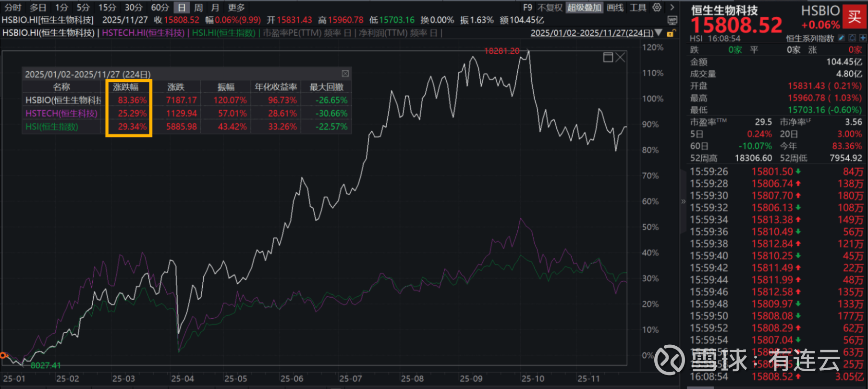Select HSBIO(恒生生物科技) row name in table
This screenshot has width=868, height=389.
[x=63, y=100]
